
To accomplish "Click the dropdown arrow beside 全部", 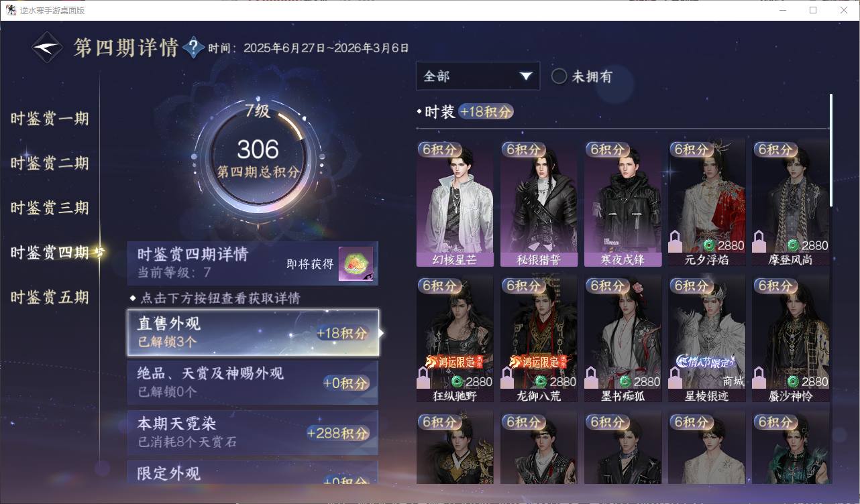I will 525,76.
